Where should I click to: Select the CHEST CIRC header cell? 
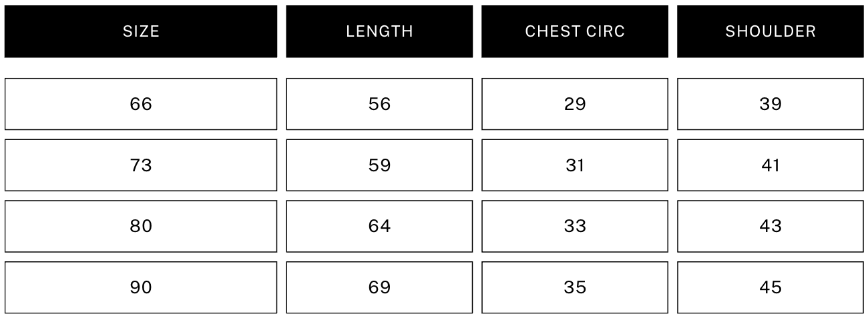575,31
